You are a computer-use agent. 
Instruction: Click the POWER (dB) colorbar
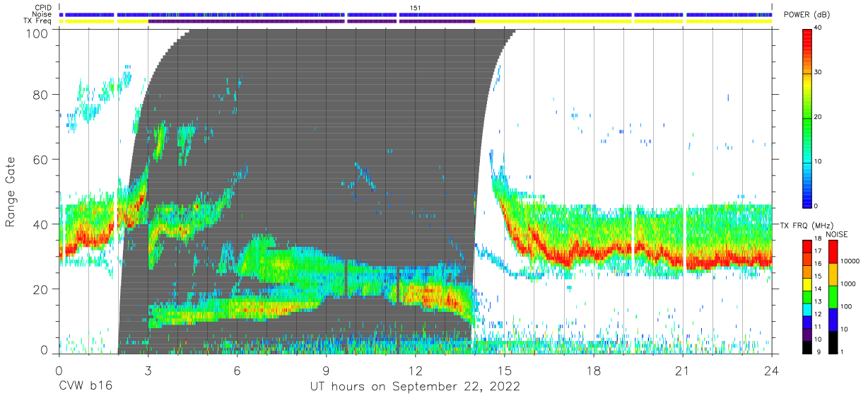pos(808,117)
